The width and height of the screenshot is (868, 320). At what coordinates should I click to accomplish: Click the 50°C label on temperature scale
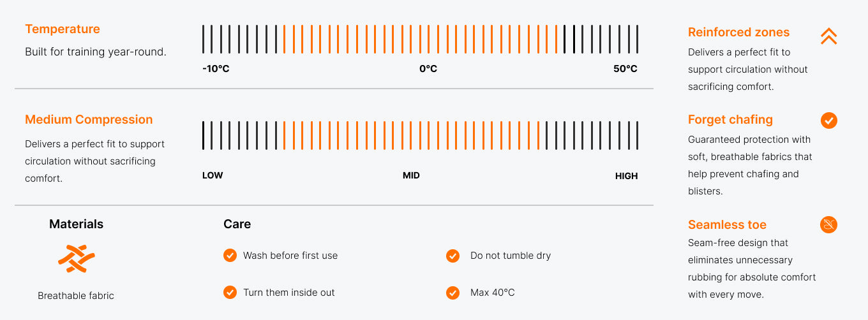(625, 69)
